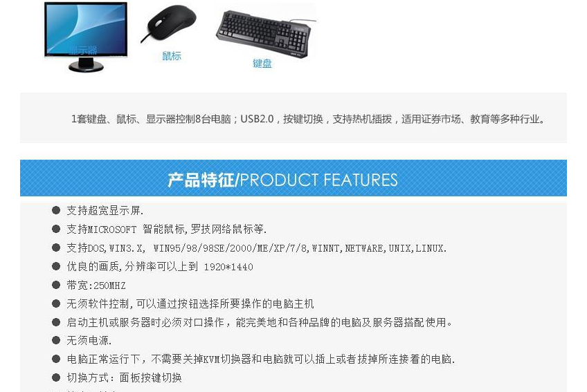
Task: Click the product summary about controlling 8 computers
Action: point(307,120)
